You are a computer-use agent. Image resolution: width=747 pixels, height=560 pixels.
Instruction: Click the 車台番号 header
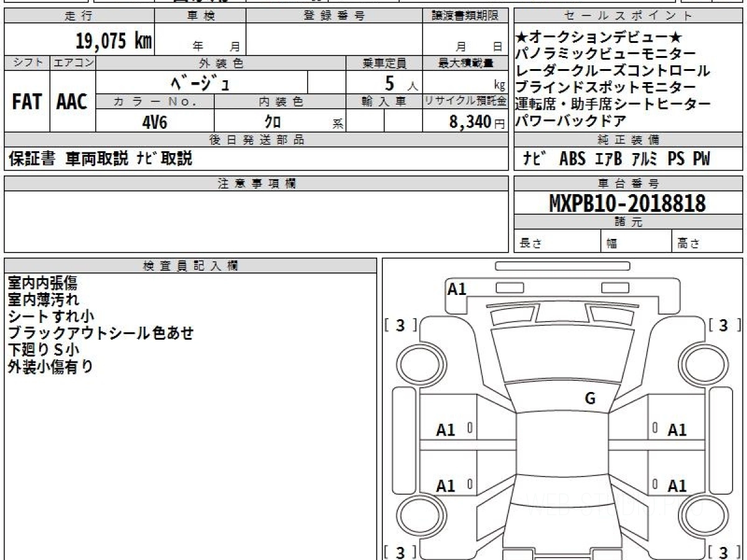tap(628, 184)
